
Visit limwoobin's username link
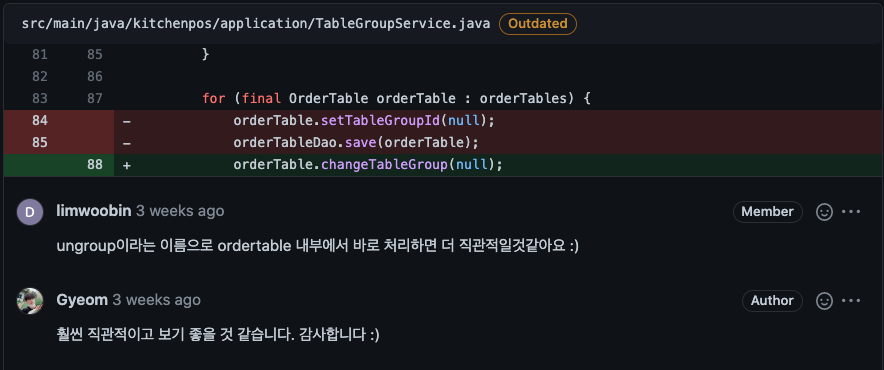click(x=94, y=211)
